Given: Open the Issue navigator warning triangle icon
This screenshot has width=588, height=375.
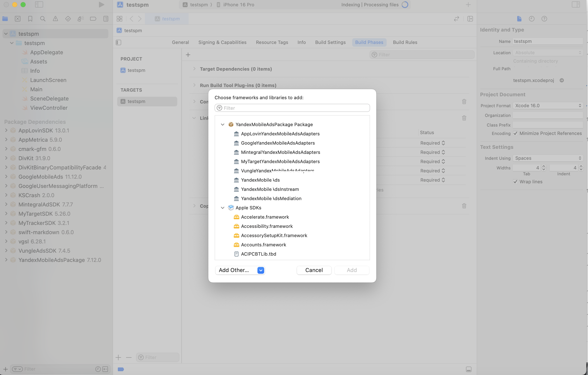Looking at the screenshot, I should [55, 19].
